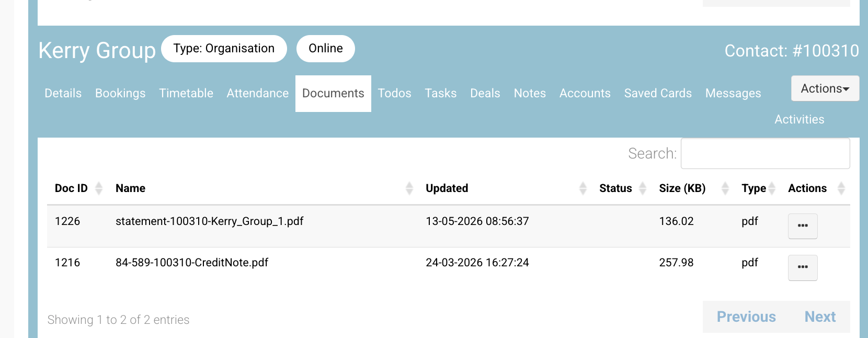Screen dimensions: 868x338
Task: Click the Type: Organisation badge
Action: point(224,49)
